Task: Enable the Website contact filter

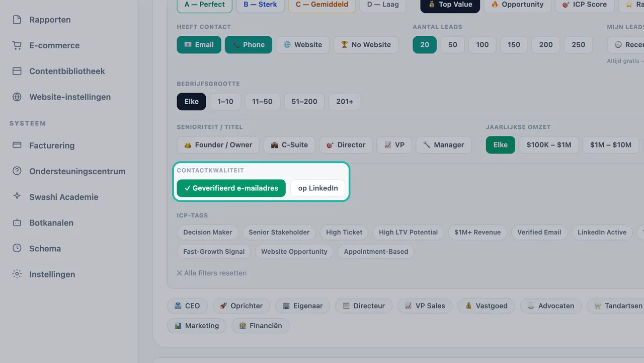Action: (303, 45)
